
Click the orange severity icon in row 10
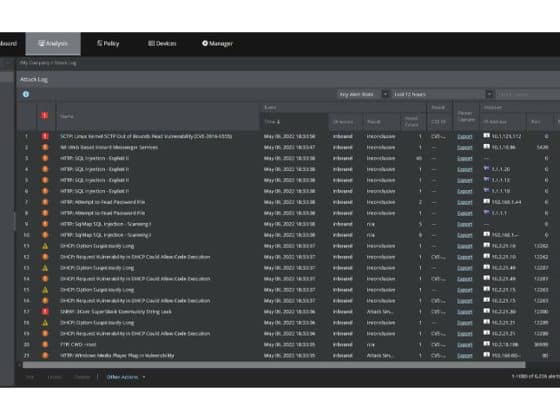click(x=45, y=235)
